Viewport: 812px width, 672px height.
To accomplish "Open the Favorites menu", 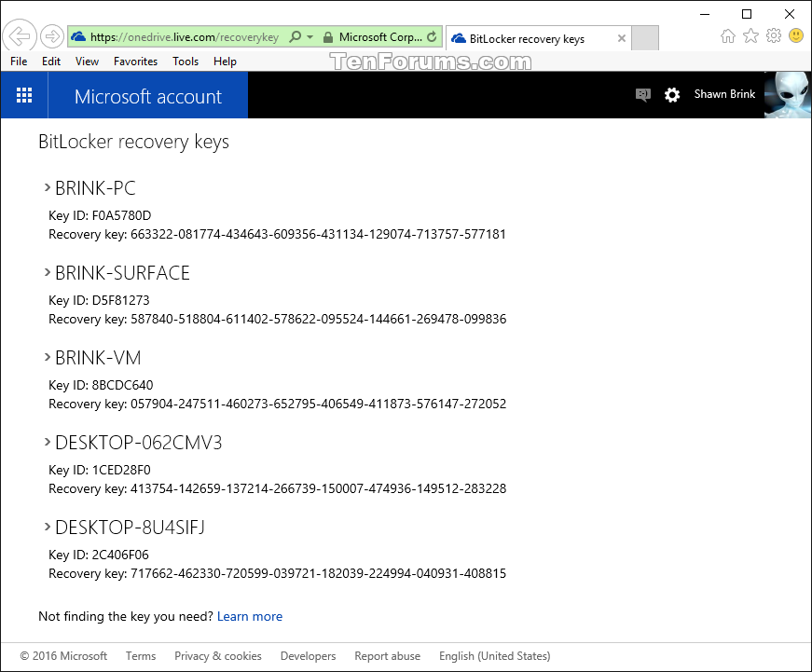I will [136, 62].
